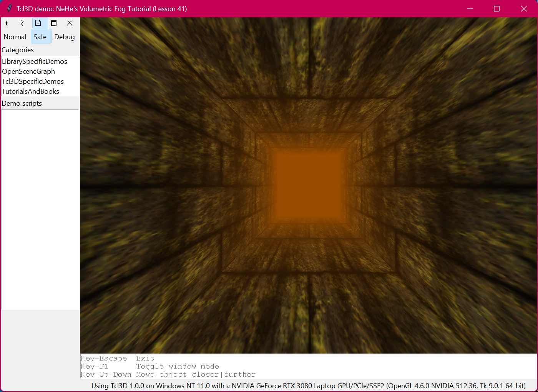Click the Key-Up|Down Move object line
This screenshot has height=392, width=538.
(x=168, y=375)
